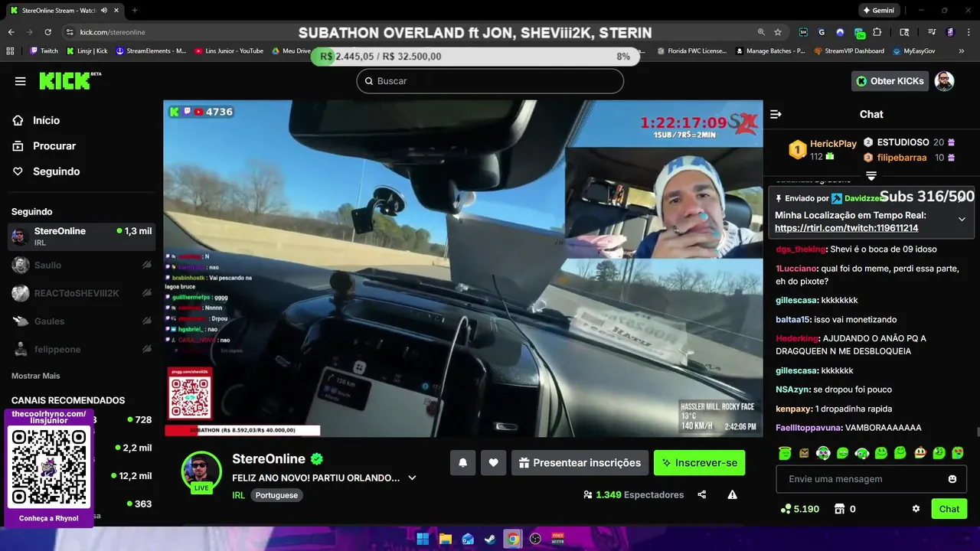This screenshot has width=980, height=551.
Task: Open the Twitch bookmark
Action: [x=44, y=51]
